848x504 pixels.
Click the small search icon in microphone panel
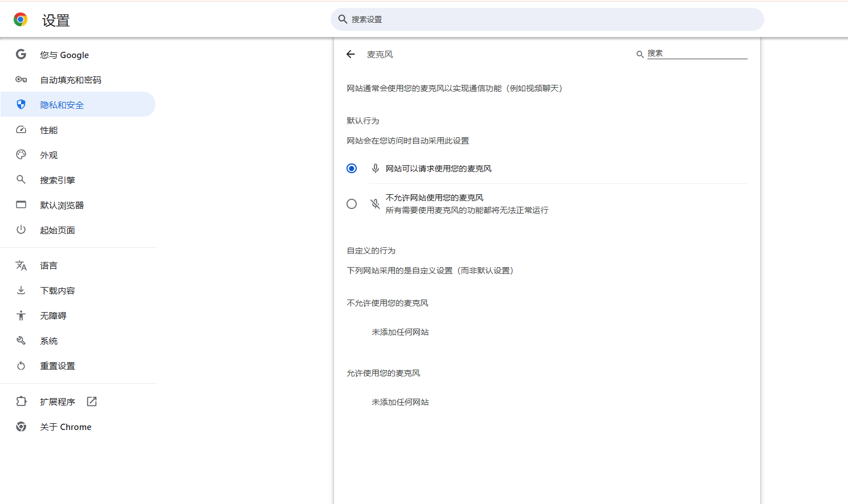pyautogui.click(x=640, y=54)
